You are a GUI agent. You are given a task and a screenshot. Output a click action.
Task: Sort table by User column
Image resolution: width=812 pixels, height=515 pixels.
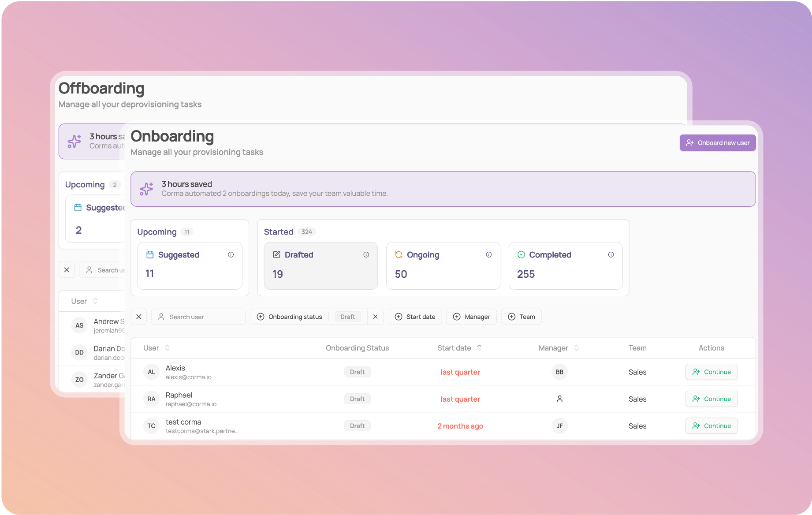167,348
